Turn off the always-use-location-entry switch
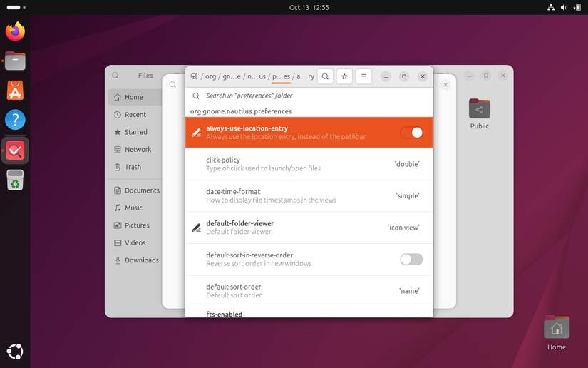588x368 pixels. [411, 133]
